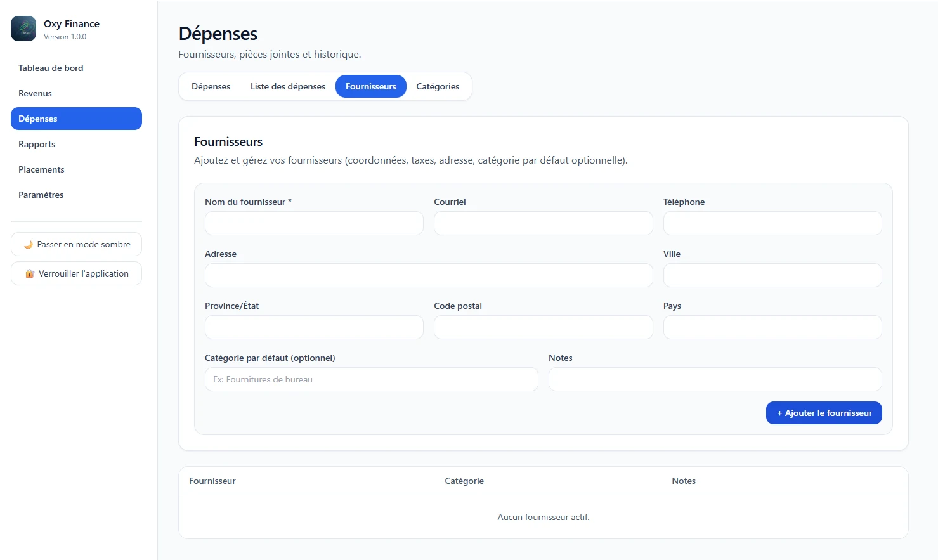The height and width of the screenshot is (560, 938).
Task: Switch to the Liste des dépenses tab
Action: (x=288, y=86)
